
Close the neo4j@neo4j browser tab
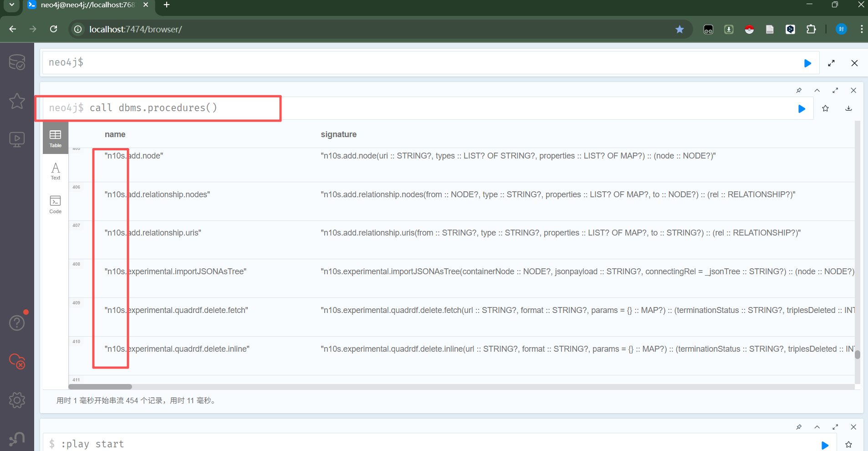tap(146, 5)
